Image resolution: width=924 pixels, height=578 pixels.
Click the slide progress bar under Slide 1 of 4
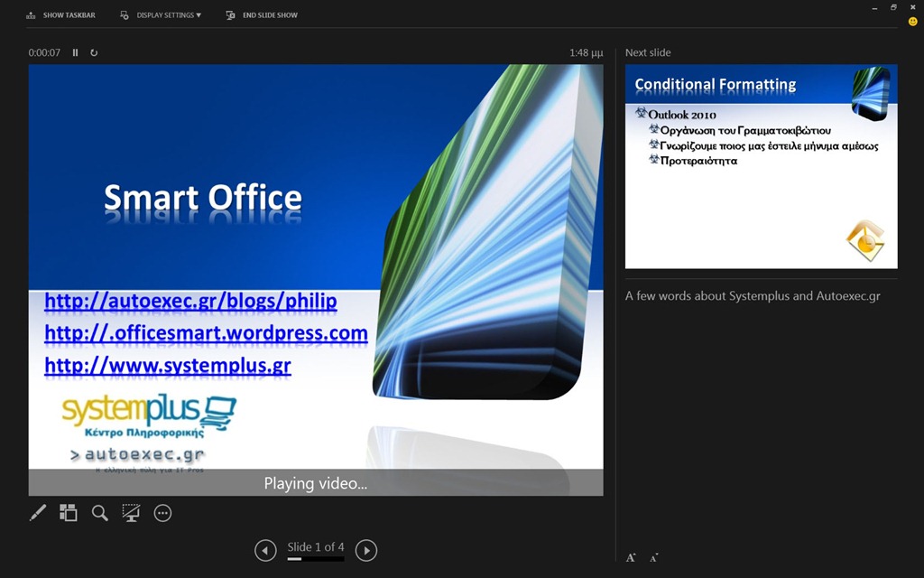click(315, 558)
